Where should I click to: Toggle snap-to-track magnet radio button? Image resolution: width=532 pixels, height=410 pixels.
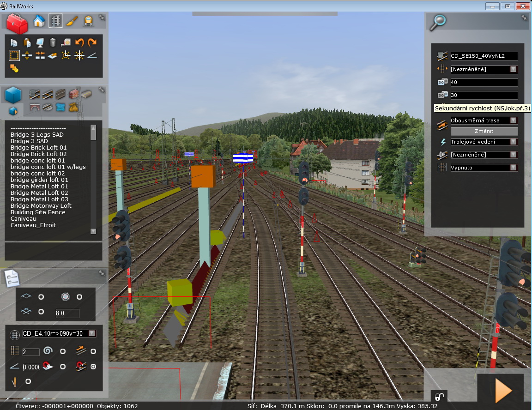tap(93, 367)
